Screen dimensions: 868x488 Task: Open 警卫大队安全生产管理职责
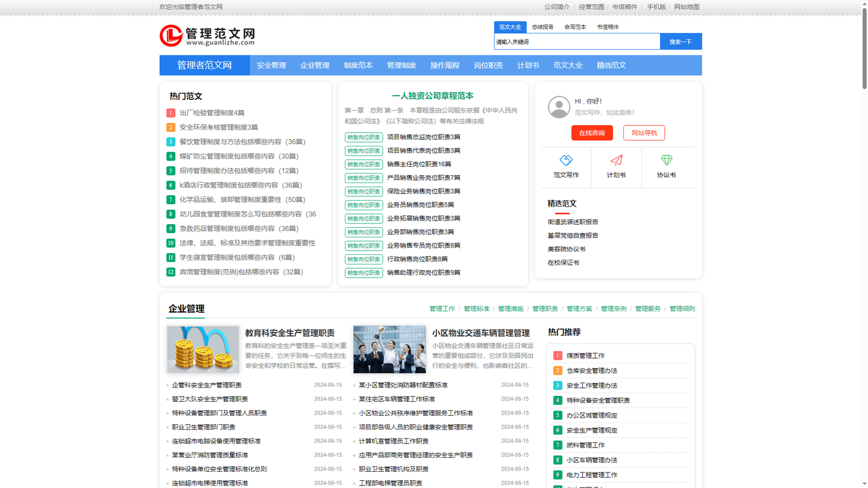click(x=210, y=399)
